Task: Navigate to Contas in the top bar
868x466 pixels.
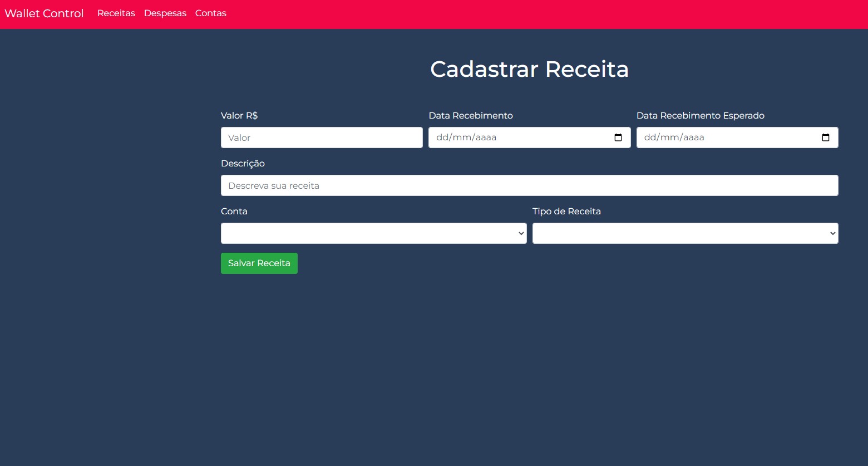Action: (x=210, y=13)
